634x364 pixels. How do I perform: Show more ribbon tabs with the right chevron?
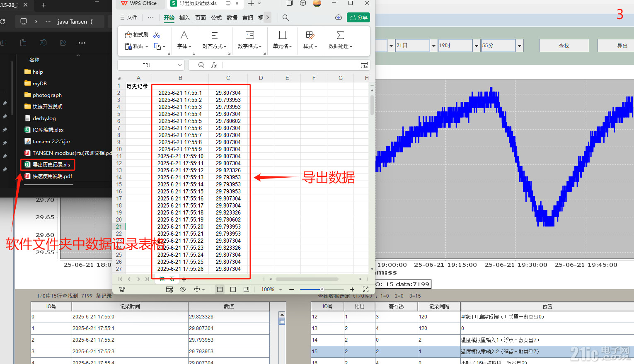(268, 17)
